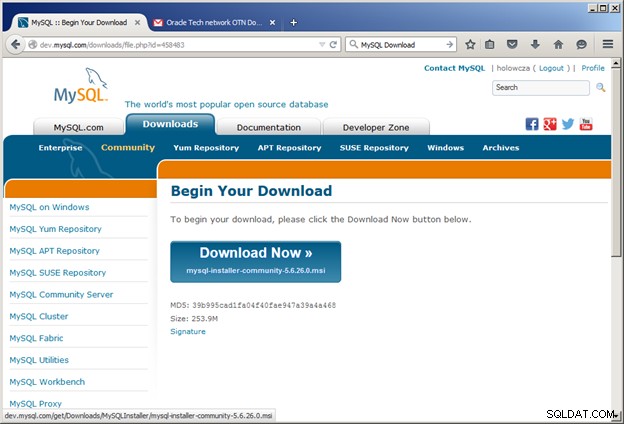Open the MySQL.com tab
Image resolution: width=624 pixels, height=424 pixels.
pos(78,127)
